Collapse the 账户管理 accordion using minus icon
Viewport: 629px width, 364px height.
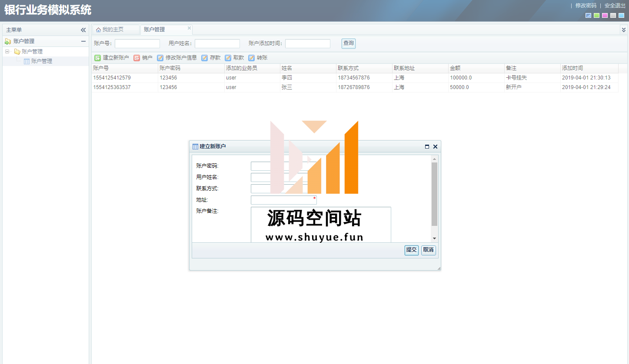(x=83, y=41)
